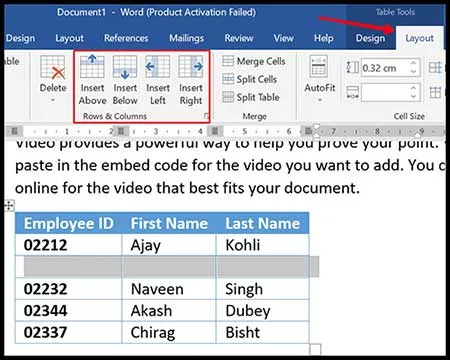Click the column width icon beside empty field

352,92
